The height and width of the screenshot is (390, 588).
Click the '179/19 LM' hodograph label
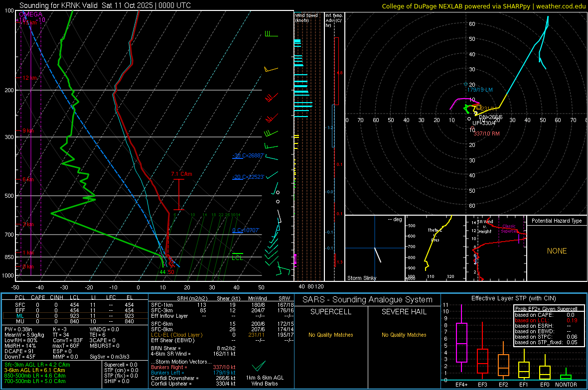click(x=480, y=90)
